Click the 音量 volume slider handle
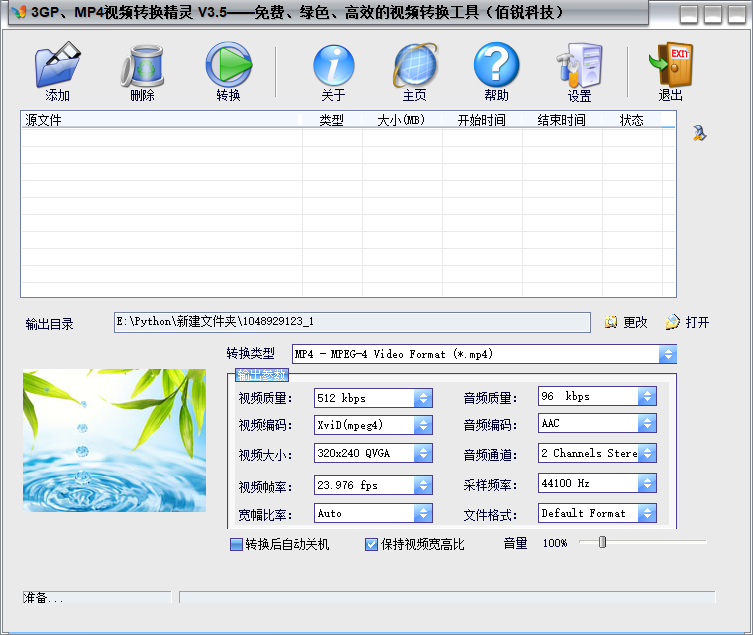The height and width of the screenshot is (635, 753). click(x=602, y=542)
